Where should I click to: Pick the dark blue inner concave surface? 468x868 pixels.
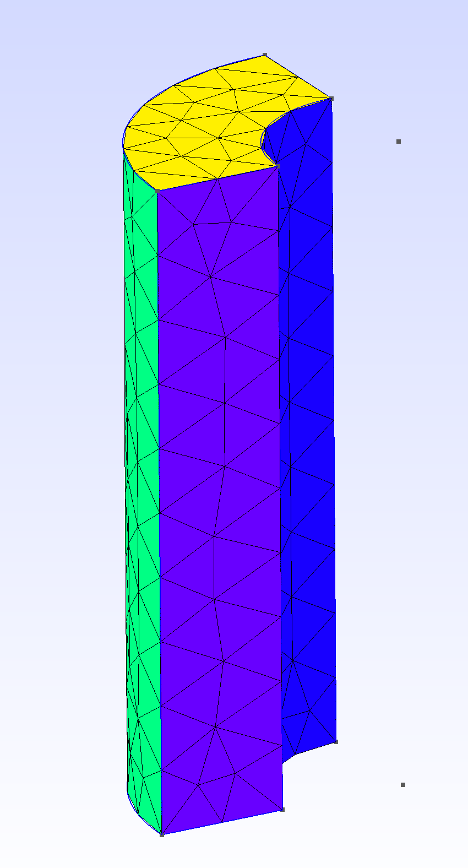(308, 441)
